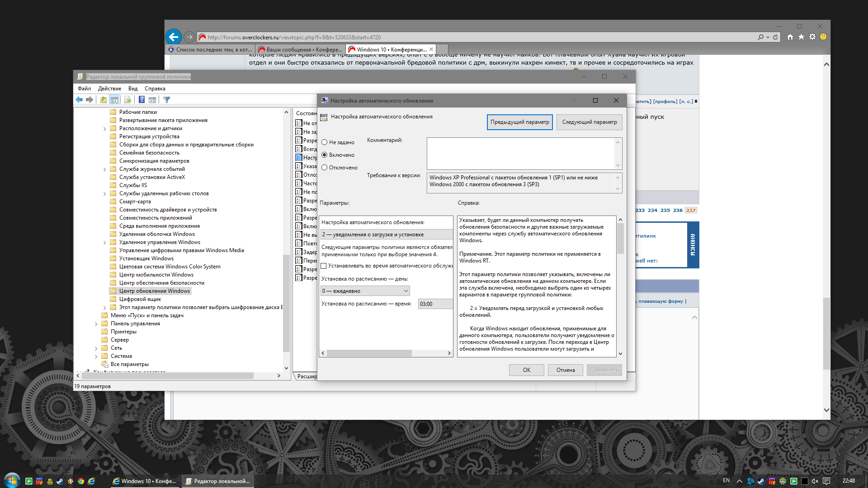Click the export list toolbar icon
Screen dimensions: 868x488
pyautogui.click(x=127, y=100)
